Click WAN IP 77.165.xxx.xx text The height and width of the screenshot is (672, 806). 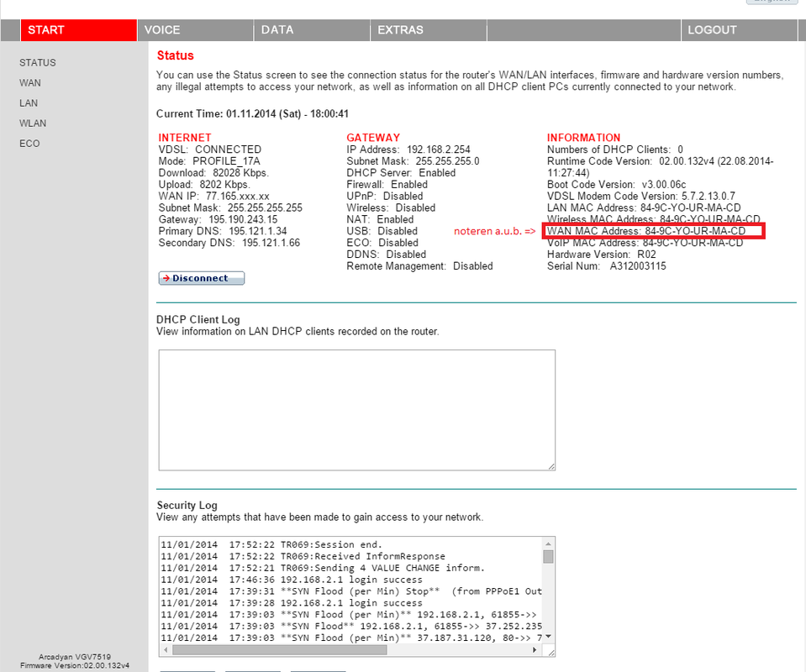click(x=213, y=197)
